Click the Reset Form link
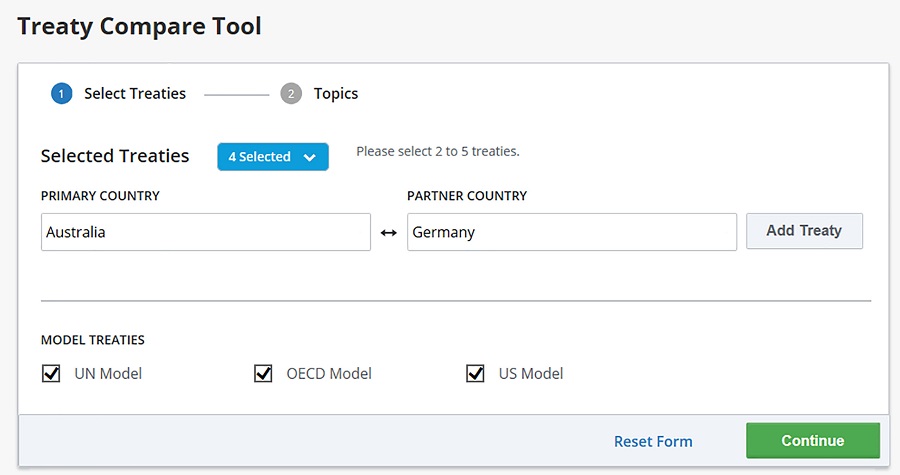Image resolution: width=900 pixels, height=475 pixels. click(653, 441)
